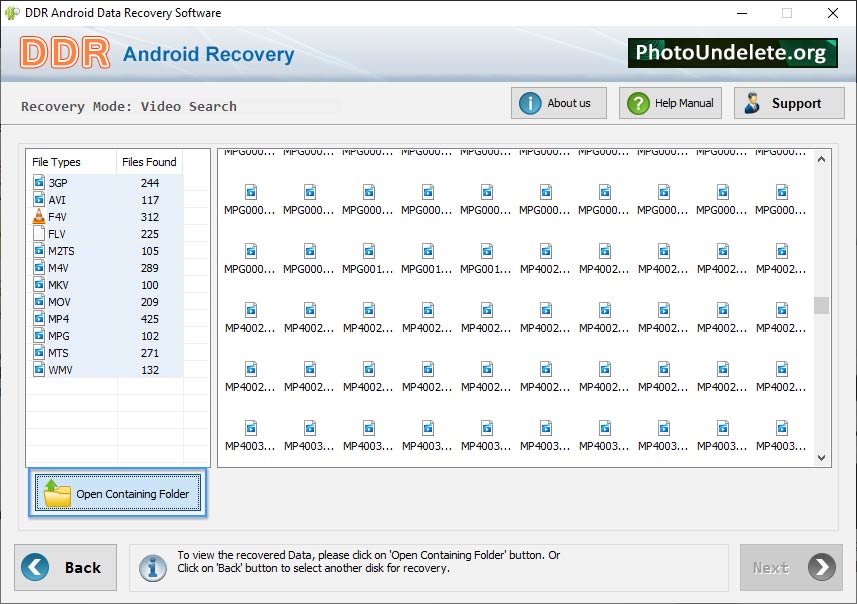
Task: Click the scroll down arrow in file list
Action: point(821,458)
